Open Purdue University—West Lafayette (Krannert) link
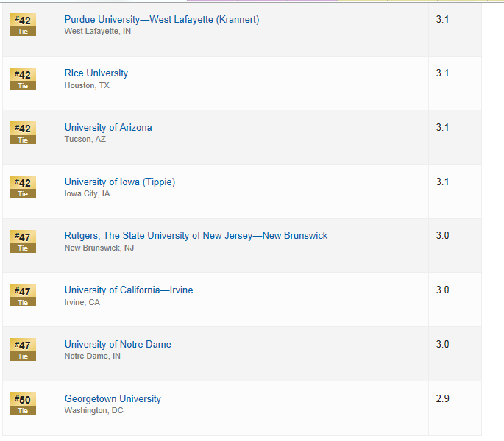This screenshot has height=441, width=504. pos(162,20)
